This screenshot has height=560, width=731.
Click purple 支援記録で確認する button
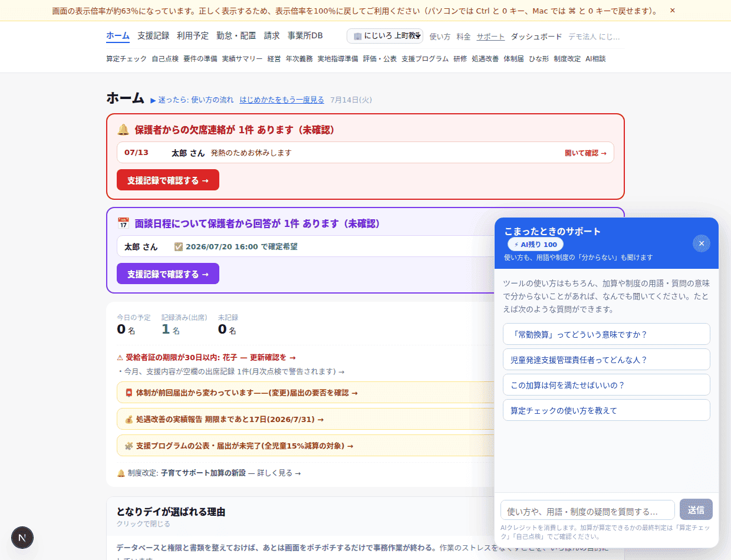168,274
